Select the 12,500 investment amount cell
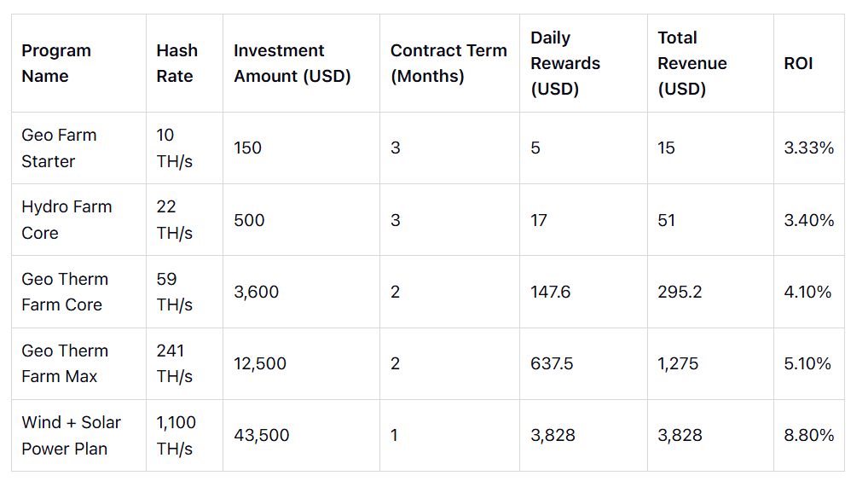The image size is (868, 487). click(260, 363)
